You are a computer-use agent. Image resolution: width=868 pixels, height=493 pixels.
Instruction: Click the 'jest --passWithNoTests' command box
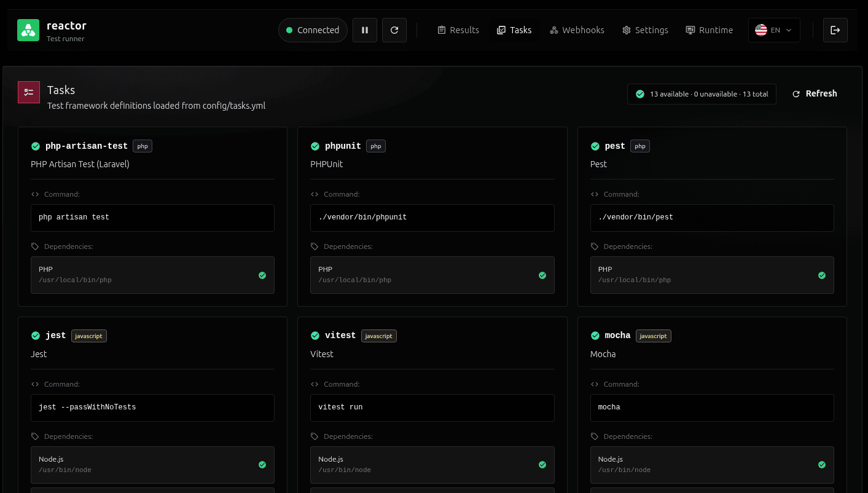pos(152,408)
